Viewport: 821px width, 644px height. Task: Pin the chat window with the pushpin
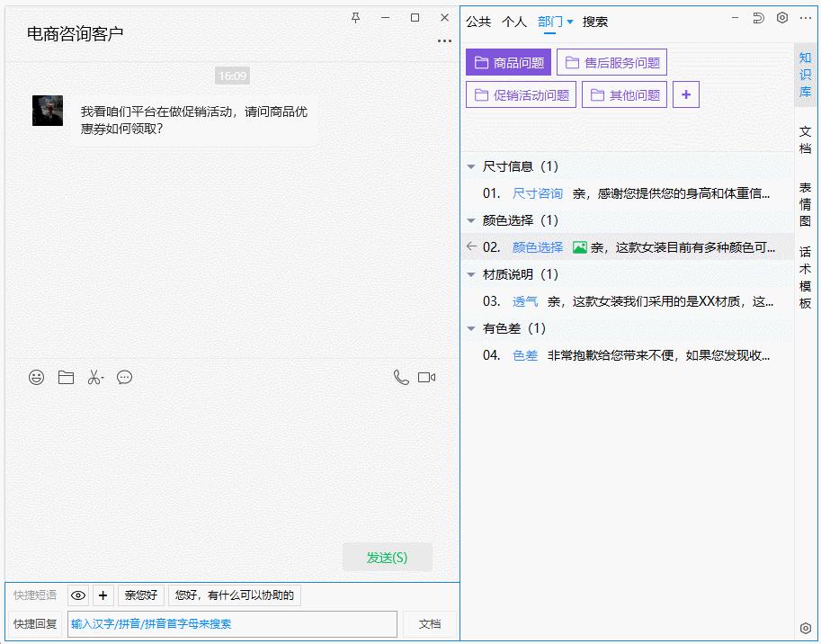(356, 18)
